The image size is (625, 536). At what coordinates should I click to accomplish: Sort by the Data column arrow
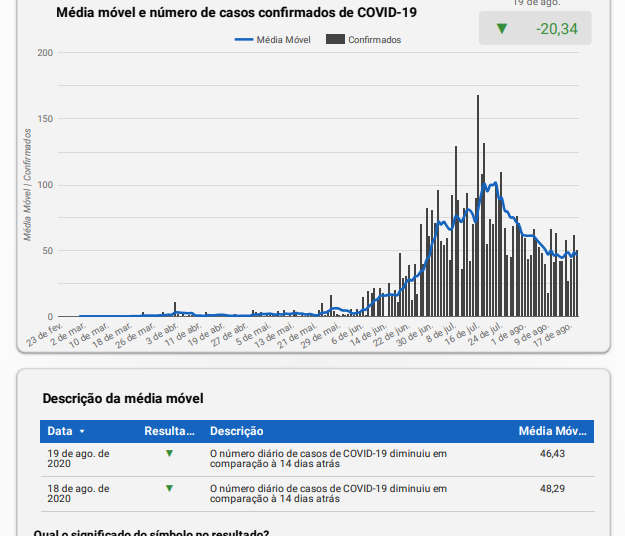(x=82, y=432)
